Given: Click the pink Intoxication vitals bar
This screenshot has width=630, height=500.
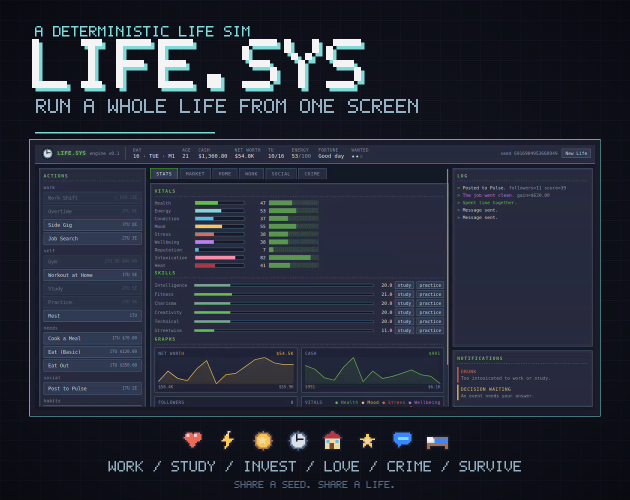Looking at the screenshot, I should point(219,258).
